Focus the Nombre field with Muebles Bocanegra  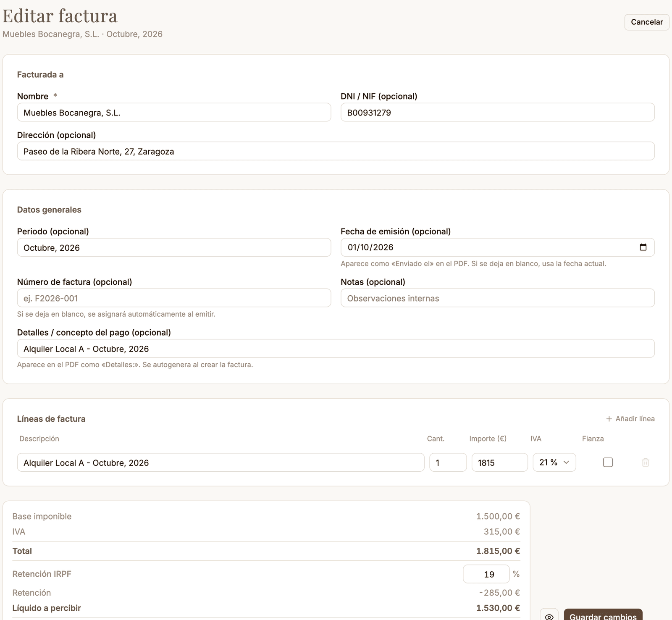pyautogui.click(x=174, y=113)
